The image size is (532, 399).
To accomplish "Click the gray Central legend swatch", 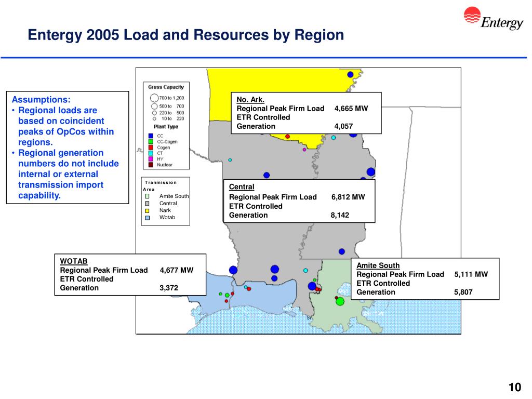I will [147, 204].
